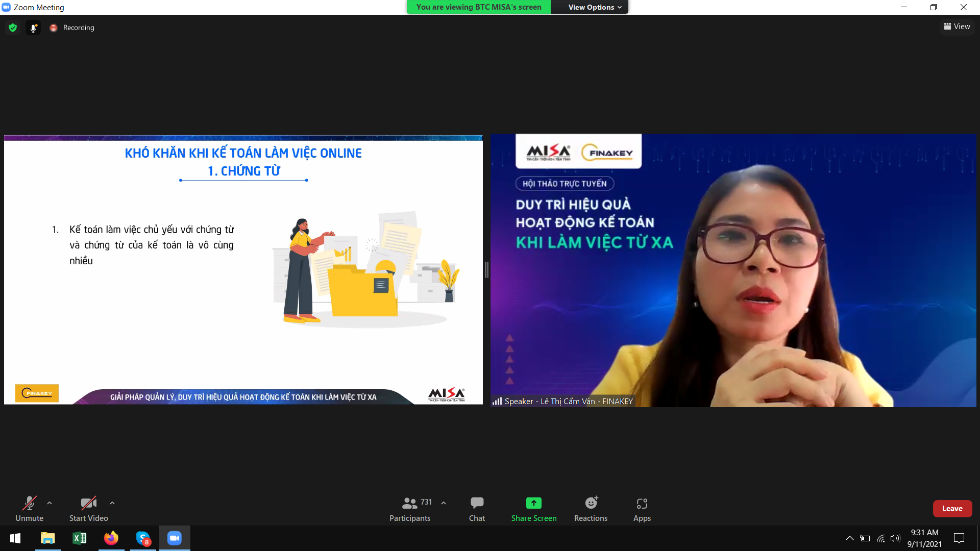The width and height of the screenshot is (980, 551).
Task: Click the speaker video thumbnail
Action: point(733,270)
